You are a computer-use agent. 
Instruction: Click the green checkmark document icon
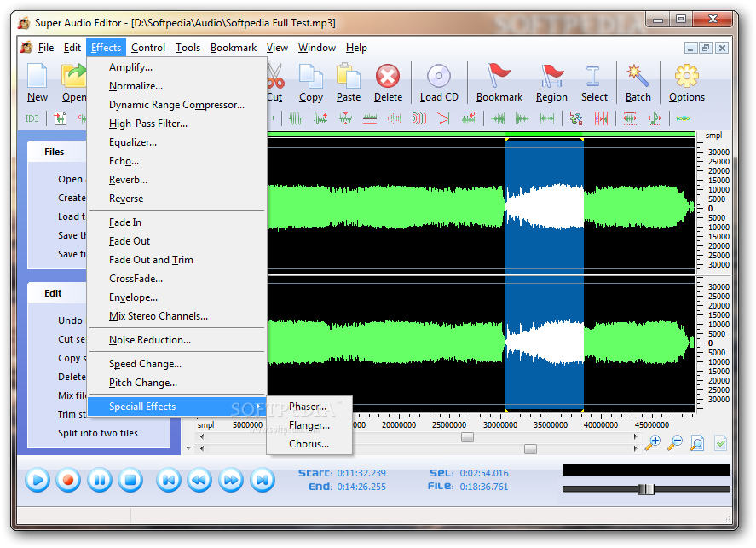(720, 442)
